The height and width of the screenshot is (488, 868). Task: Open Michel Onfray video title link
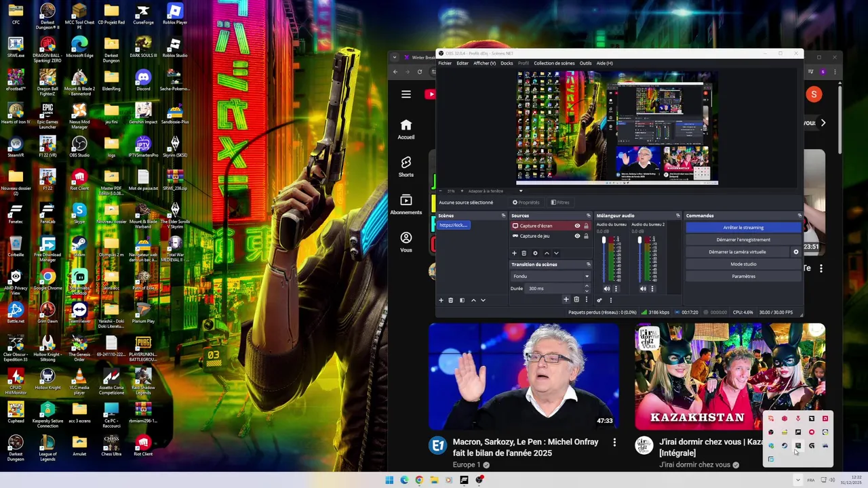point(526,447)
